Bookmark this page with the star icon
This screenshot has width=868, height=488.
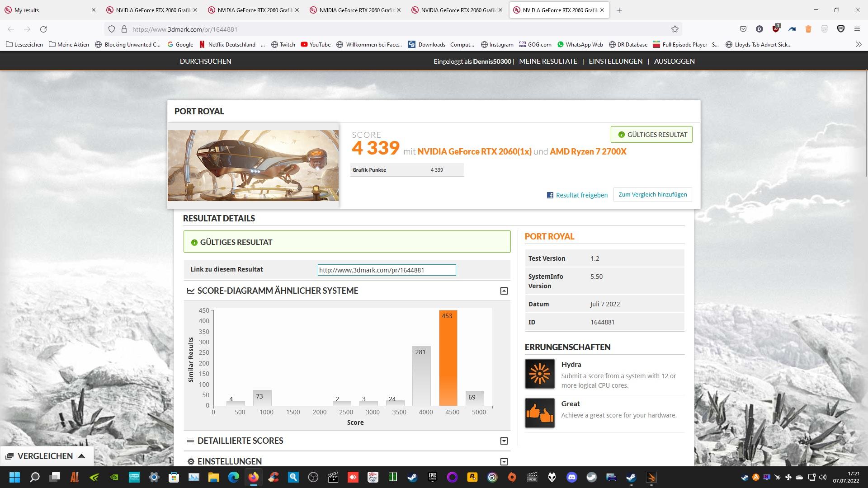tap(675, 29)
